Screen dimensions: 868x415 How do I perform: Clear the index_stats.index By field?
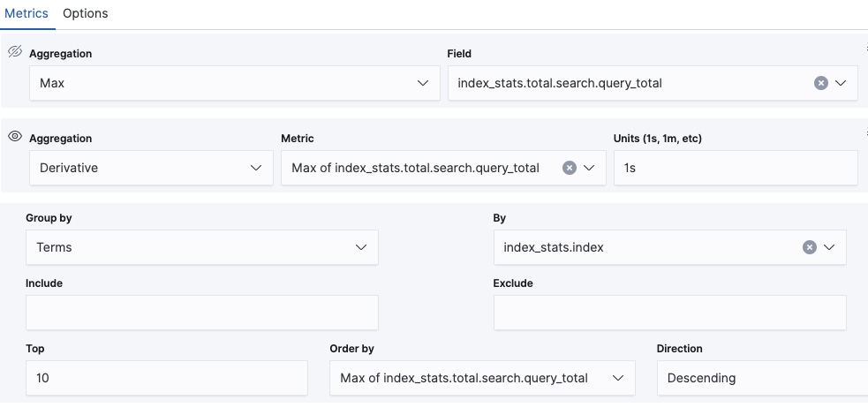point(809,247)
